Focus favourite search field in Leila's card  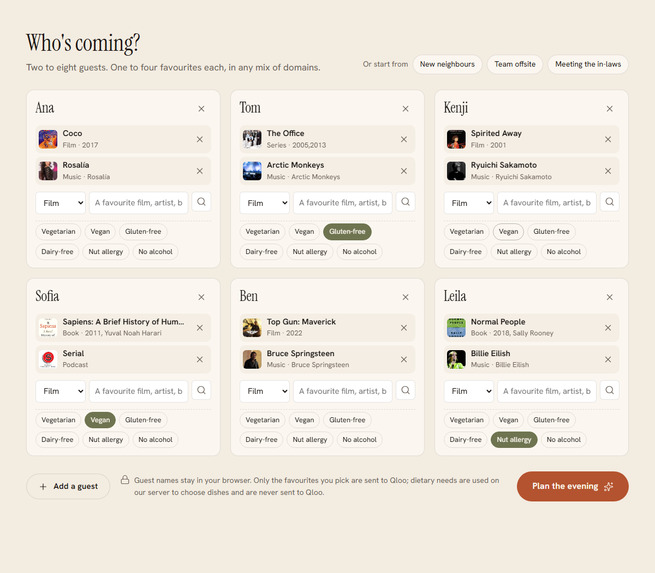pyautogui.click(x=547, y=391)
